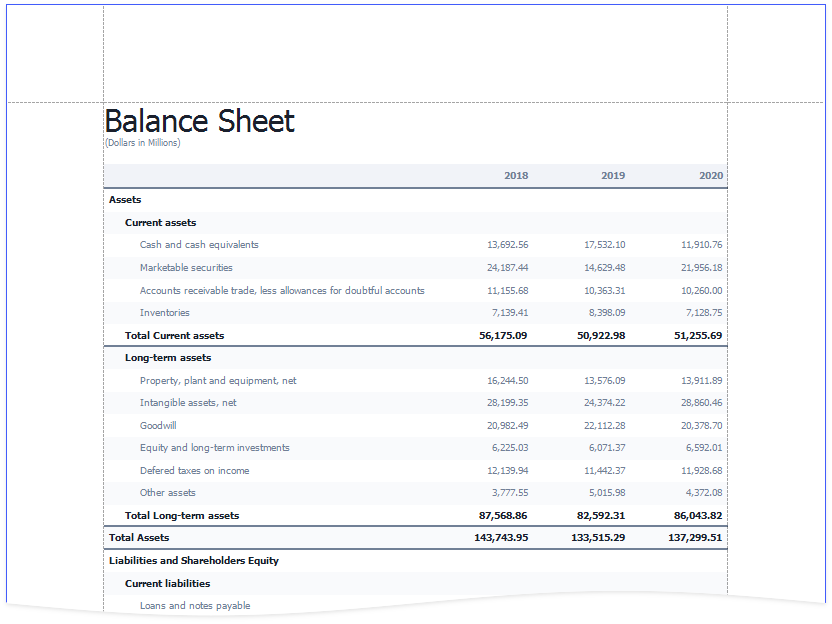Click the Cash and cash equivalents label
832x624 pixels.
[199, 245]
